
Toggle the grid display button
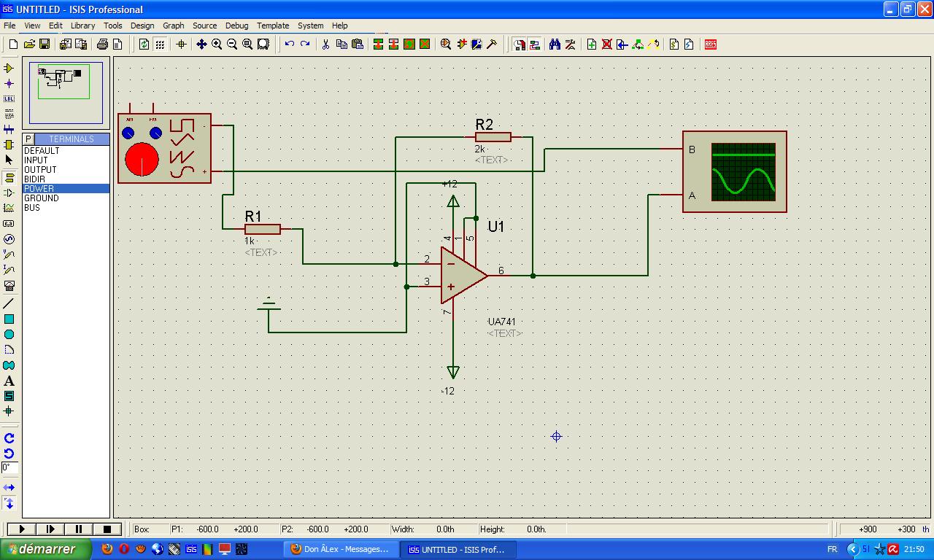(x=160, y=44)
